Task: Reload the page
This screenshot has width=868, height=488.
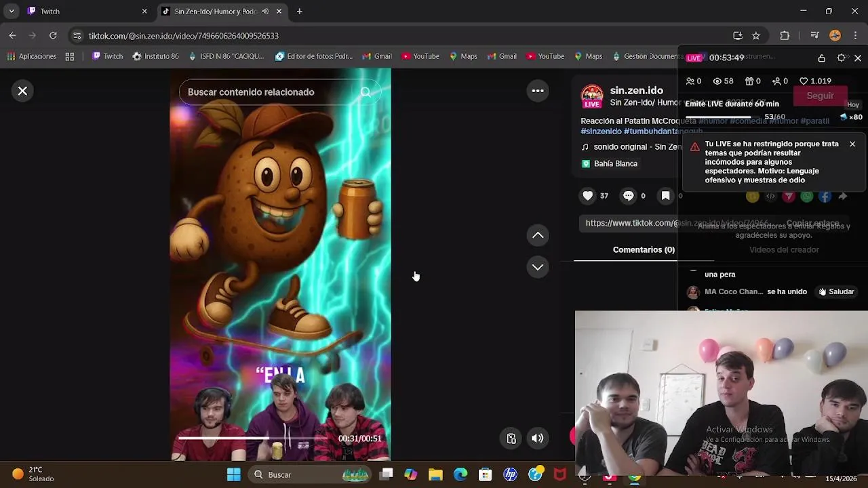Action: (53, 36)
